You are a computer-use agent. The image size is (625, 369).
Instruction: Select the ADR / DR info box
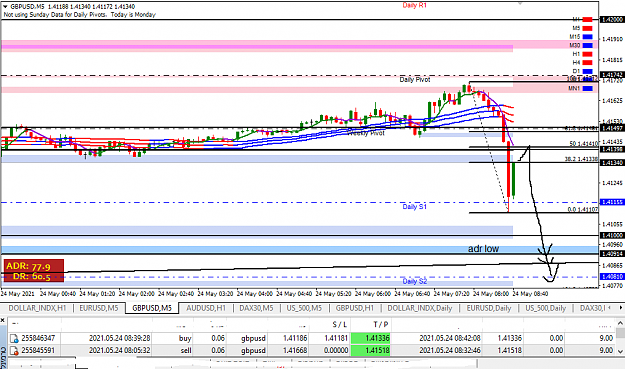click(33, 271)
